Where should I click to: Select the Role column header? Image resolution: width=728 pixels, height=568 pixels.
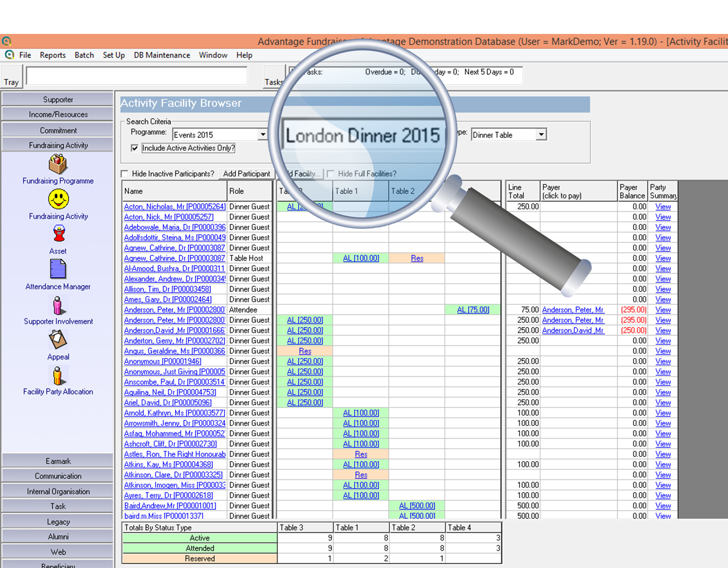(x=250, y=191)
